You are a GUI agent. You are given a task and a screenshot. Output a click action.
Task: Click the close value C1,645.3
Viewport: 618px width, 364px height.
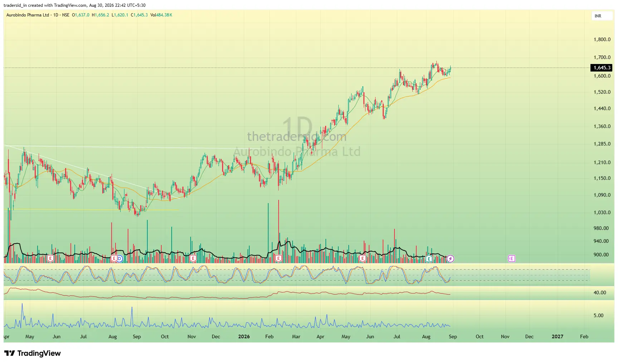click(x=139, y=15)
